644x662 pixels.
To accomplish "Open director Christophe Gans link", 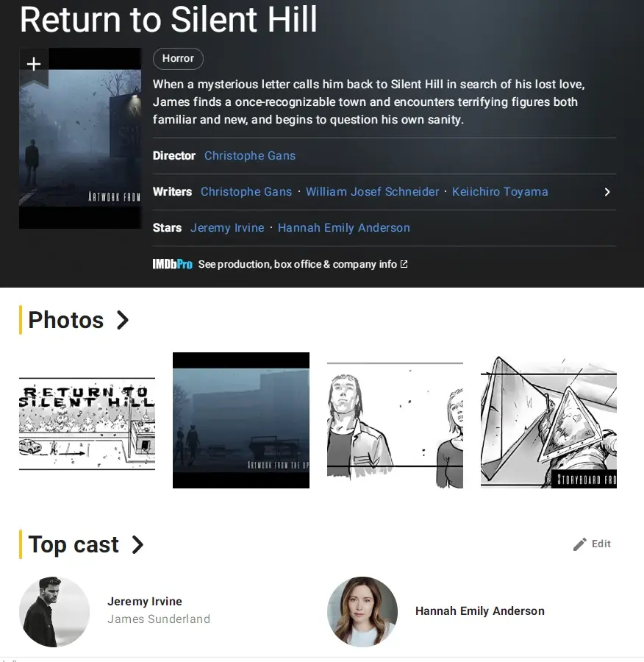I will click(x=250, y=156).
